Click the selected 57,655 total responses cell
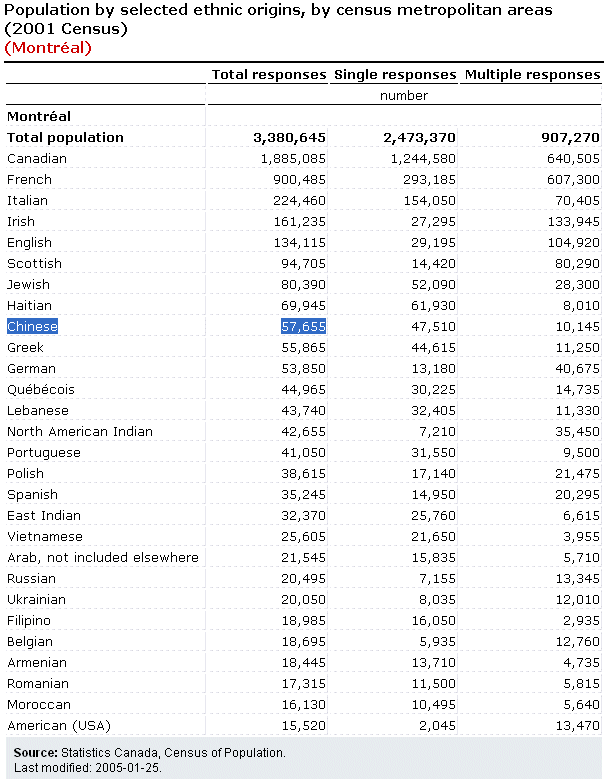610x779 pixels. pos(303,326)
